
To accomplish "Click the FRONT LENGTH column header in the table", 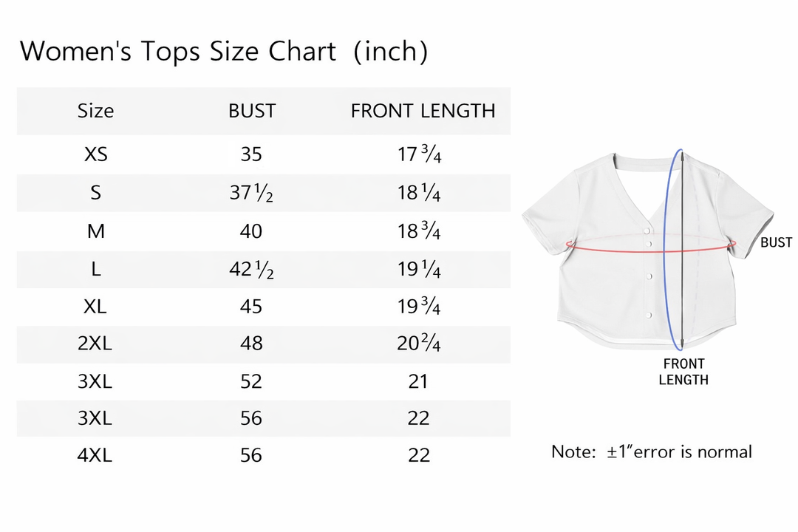I will [x=423, y=111].
